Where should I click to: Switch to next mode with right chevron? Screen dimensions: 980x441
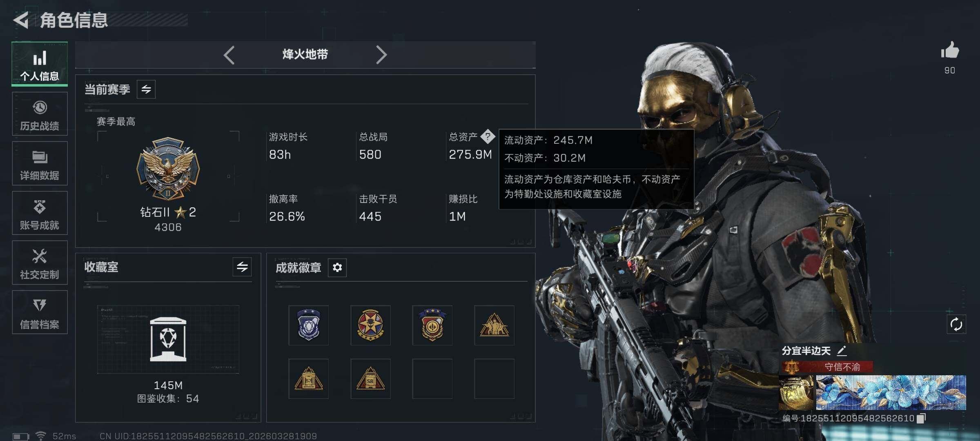381,55
